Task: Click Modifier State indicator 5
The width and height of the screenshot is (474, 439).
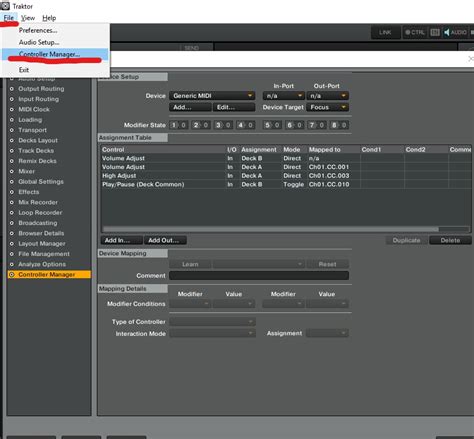Action: tap(272, 125)
